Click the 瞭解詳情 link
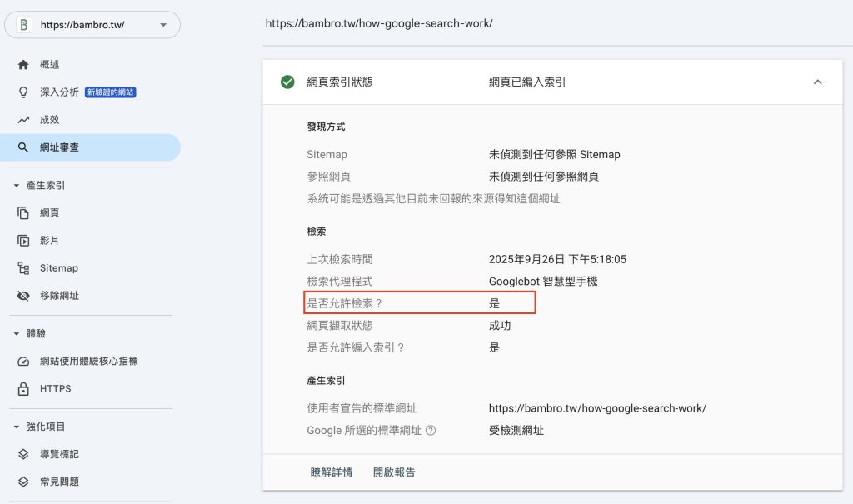This screenshot has height=504, width=853. tap(331, 472)
